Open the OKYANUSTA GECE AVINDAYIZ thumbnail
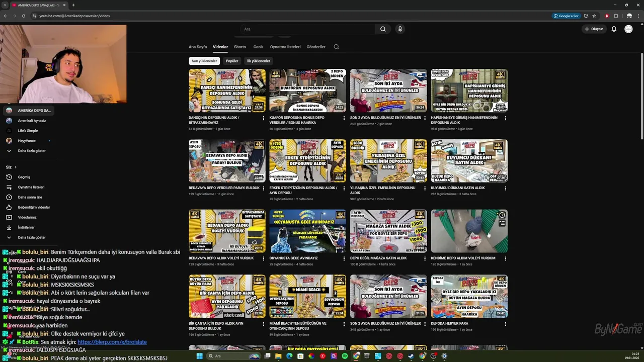This screenshot has width=644, height=362. (x=307, y=231)
